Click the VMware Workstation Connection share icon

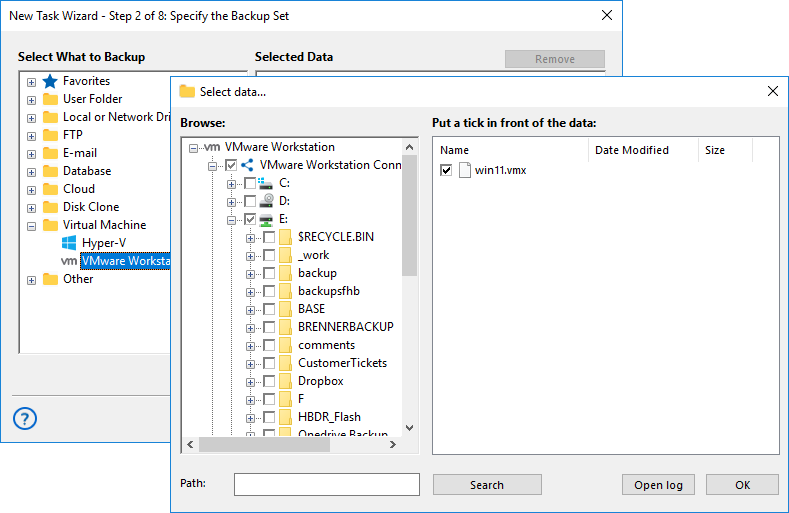click(247, 165)
